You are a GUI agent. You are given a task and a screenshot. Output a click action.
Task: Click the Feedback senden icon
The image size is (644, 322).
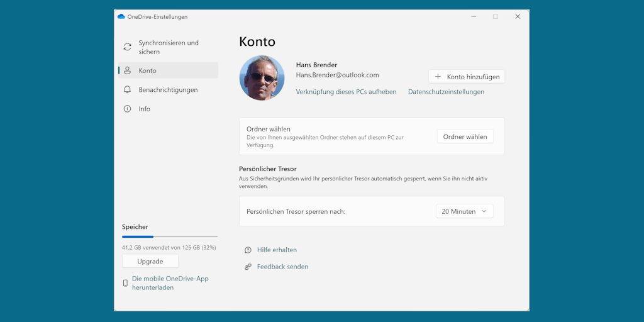(x=248, y=267)
